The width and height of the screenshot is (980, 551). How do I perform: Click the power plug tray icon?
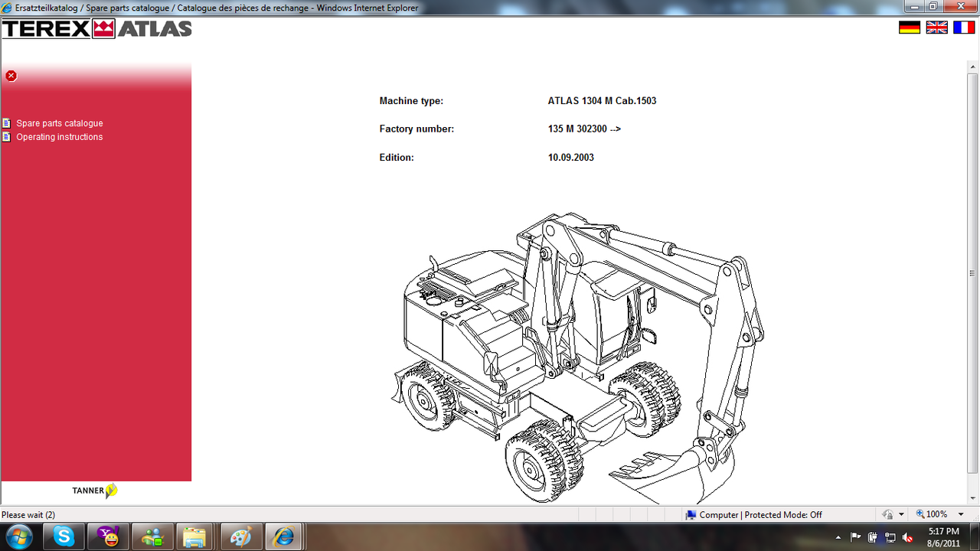pos(874,537)
